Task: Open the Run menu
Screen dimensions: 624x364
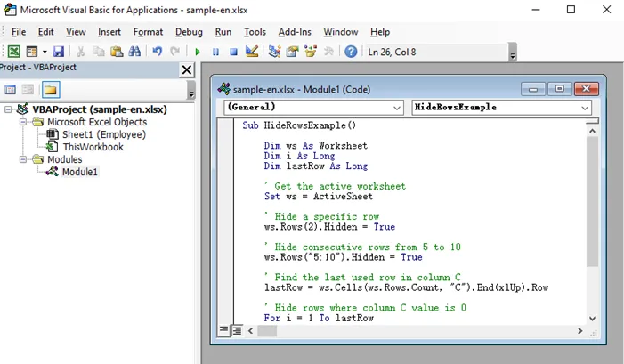Action: (223, 32)
